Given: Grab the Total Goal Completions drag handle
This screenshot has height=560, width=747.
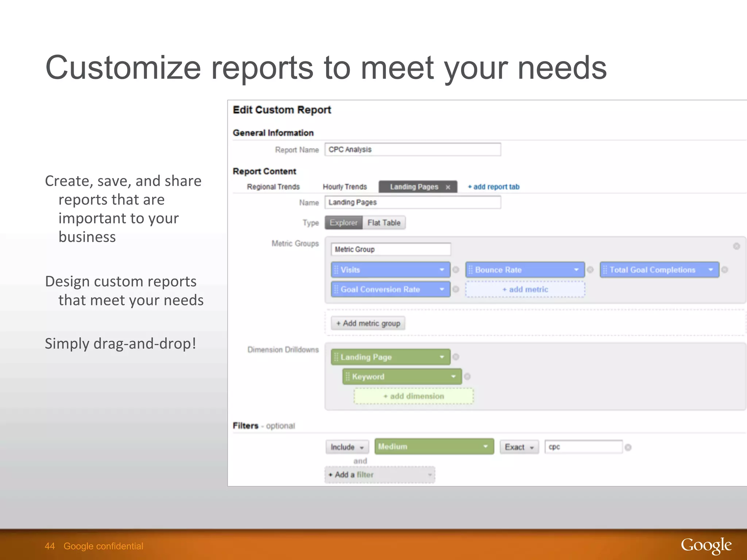Looking at the screenshot, I should click(x=605, y=270).
